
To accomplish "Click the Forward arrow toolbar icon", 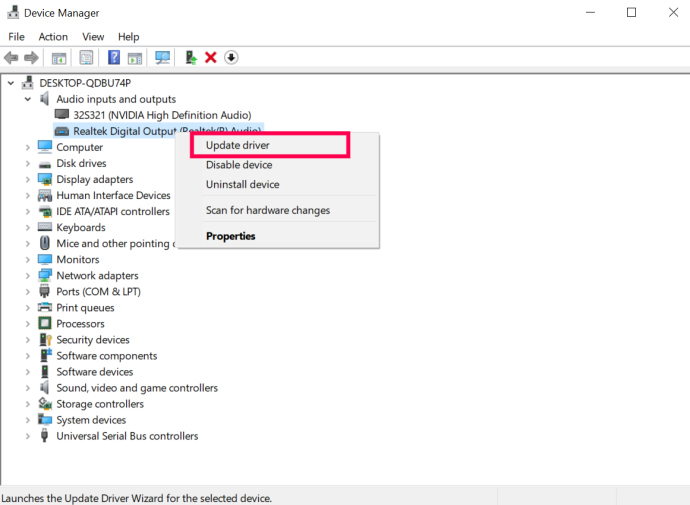I will point(31,58).
